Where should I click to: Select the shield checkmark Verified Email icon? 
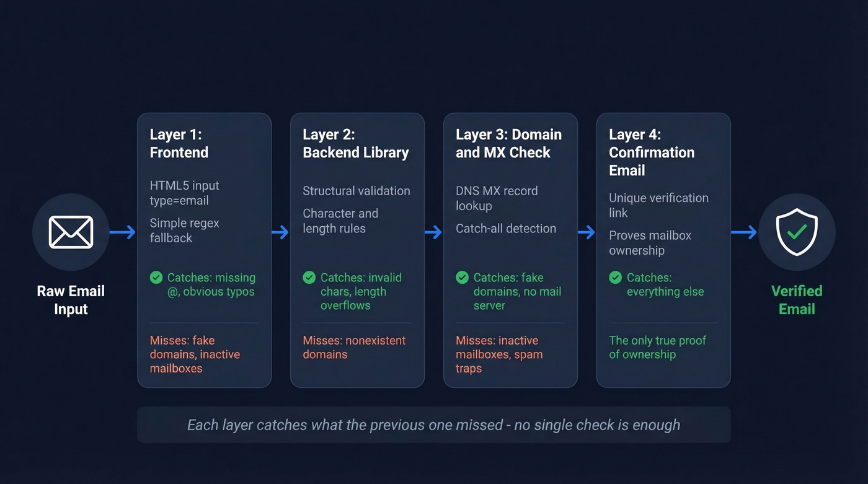797,231
